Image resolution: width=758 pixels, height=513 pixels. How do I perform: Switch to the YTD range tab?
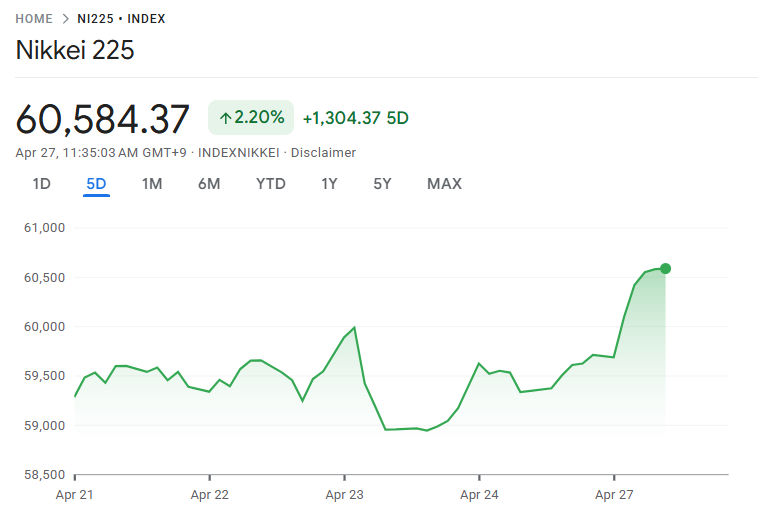pyautogui.click(x=271, y=184)
